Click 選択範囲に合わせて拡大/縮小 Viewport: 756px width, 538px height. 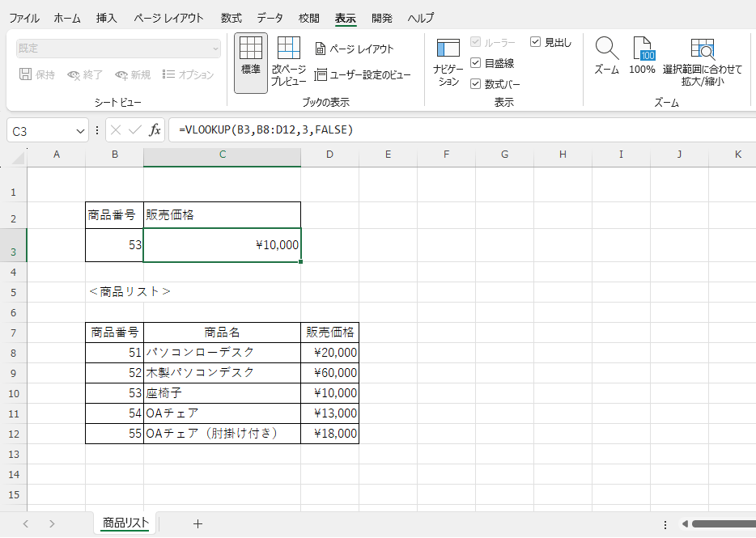coord(702,61)
